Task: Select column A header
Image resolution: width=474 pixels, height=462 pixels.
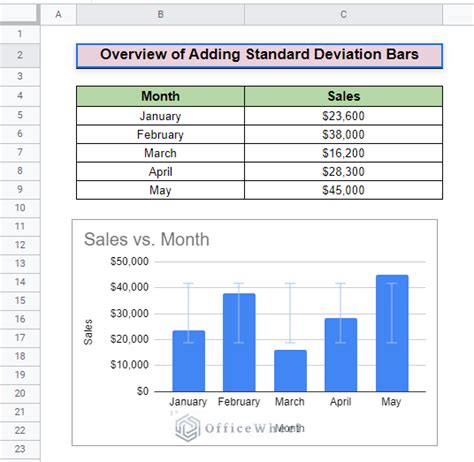Action: coord(58,14)
